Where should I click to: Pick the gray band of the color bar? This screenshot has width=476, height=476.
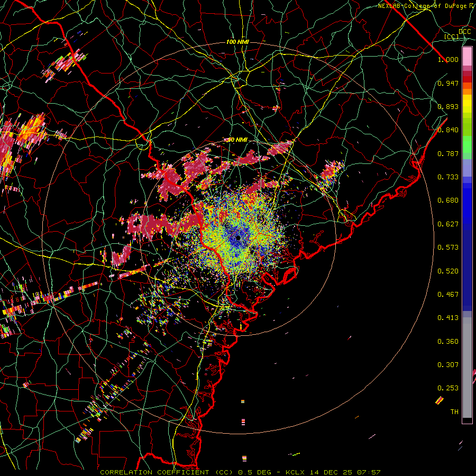pyautogui.click(x=467, y=368)
